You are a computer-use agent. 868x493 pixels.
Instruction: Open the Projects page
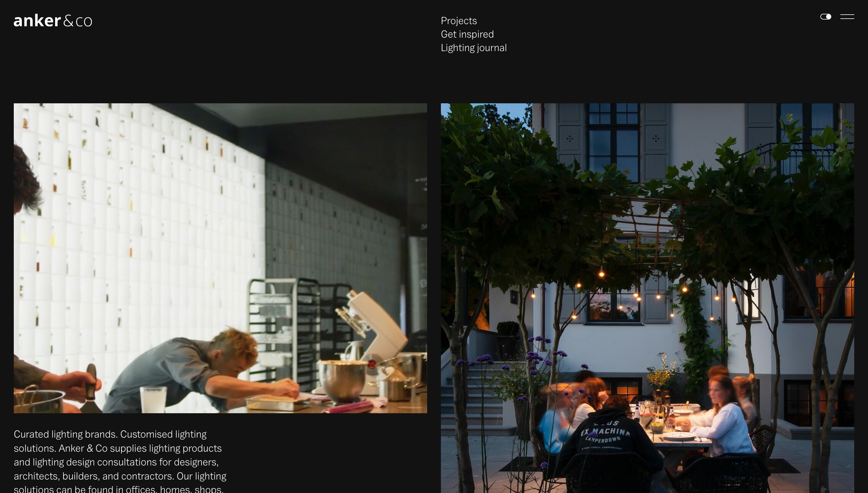coord(459,21)
